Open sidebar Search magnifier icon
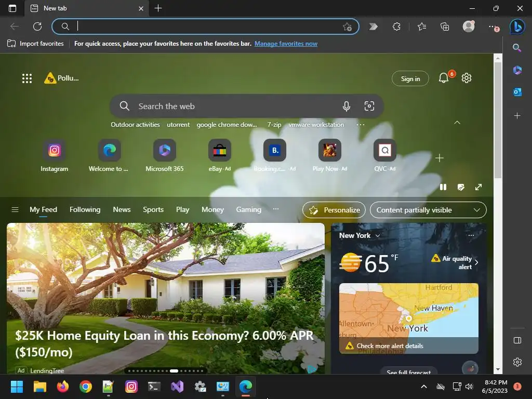This screenshot has height=399, width=532. [x=517, y=48]
